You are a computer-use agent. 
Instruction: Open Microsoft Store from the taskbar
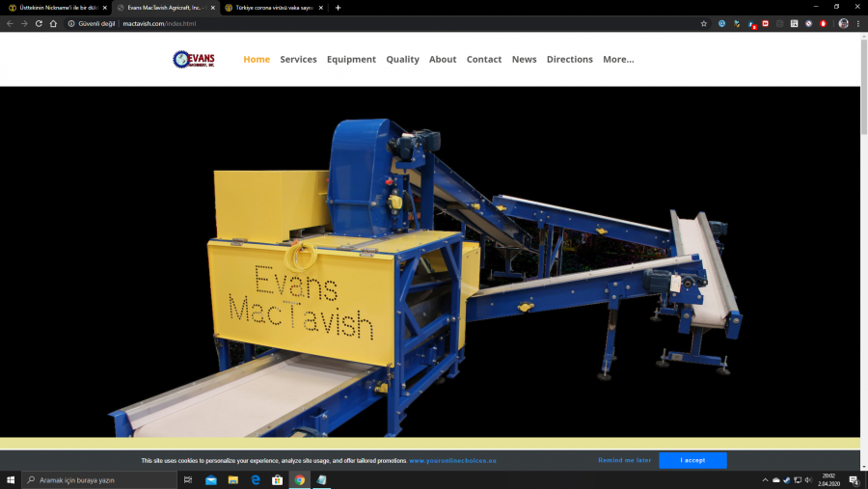278,480
